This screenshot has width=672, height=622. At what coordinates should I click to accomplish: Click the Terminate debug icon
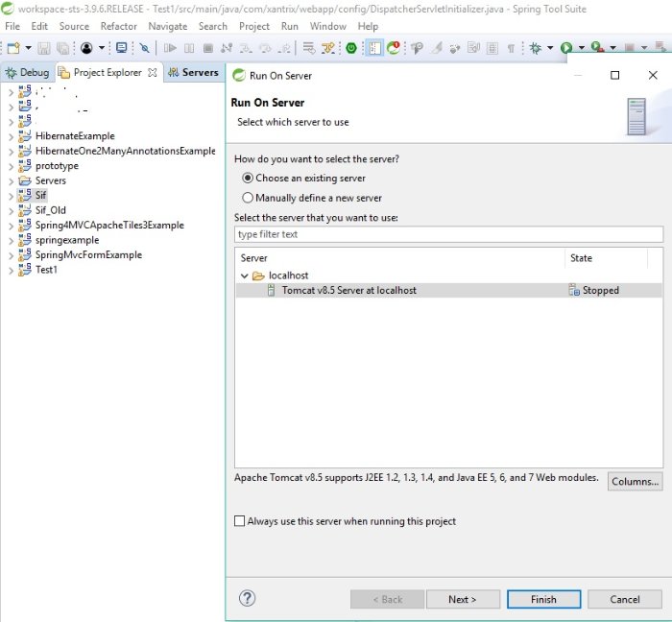[208, 48]
